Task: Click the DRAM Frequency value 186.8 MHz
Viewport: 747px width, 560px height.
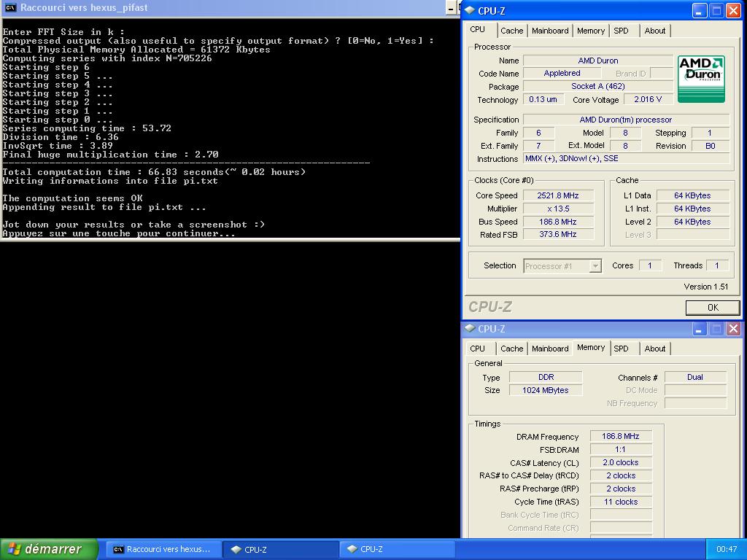Action: point(620,436)
